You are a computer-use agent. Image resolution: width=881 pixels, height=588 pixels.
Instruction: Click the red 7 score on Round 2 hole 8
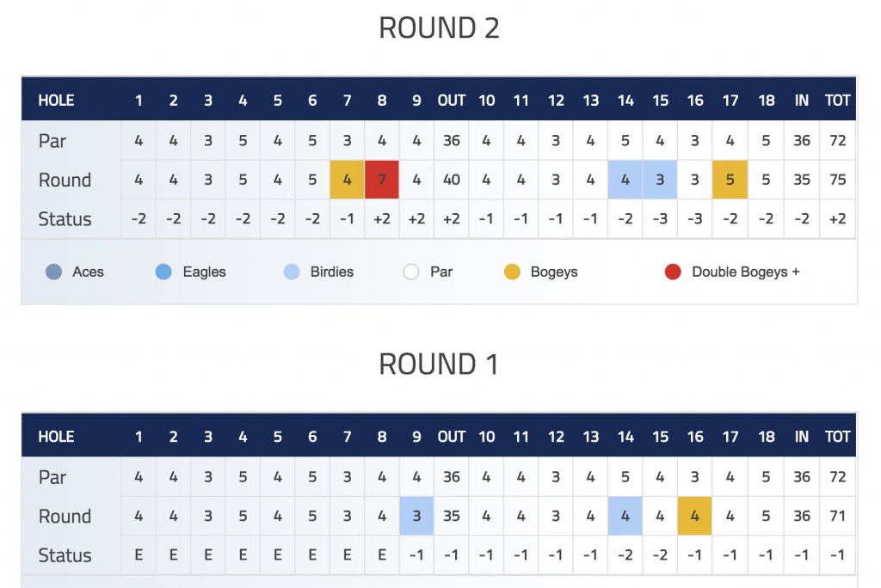tap(382, 180)
